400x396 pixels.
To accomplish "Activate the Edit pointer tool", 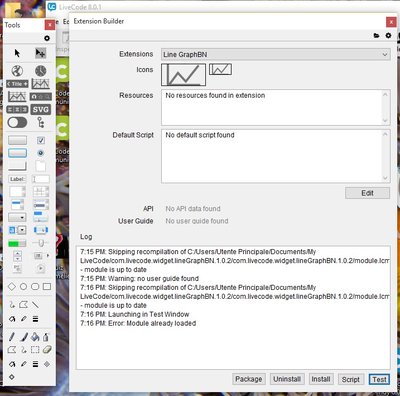I will pyautogui.click(x=41, y=53).
